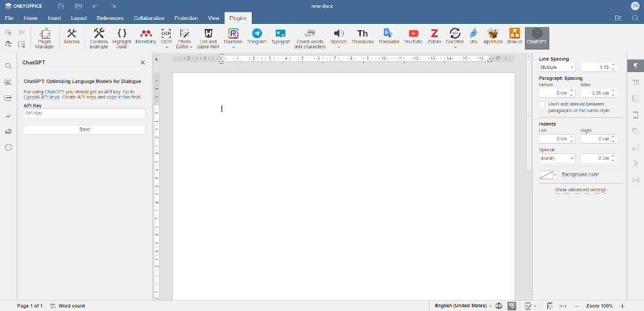Switch to the Insert tab
Image resolution: width=644 pixels, height=311 pixels.
click(54, 18)
